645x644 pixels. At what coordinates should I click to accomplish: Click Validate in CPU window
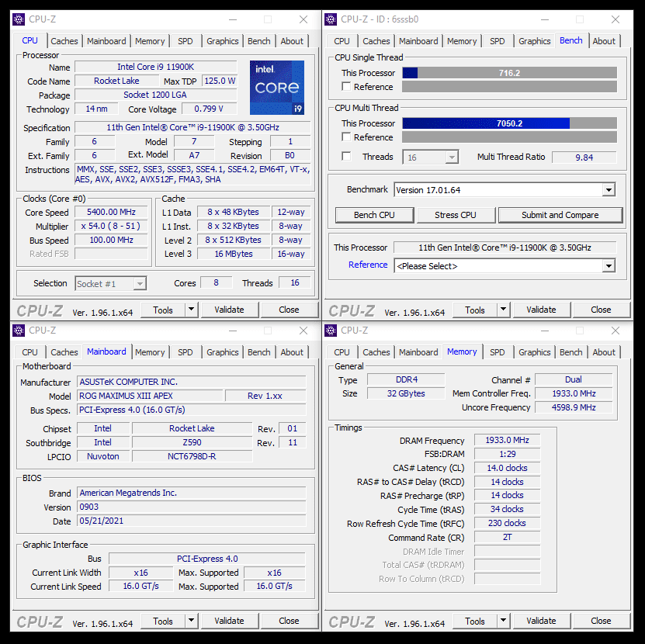(x=229, y=310)
